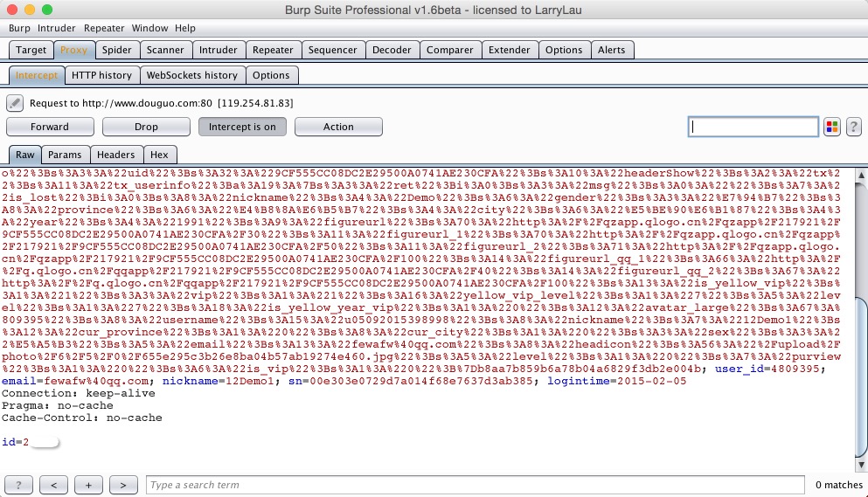Click the search help question mark button
The width and height of the screenshot is (868, 497).
(18, 485)
